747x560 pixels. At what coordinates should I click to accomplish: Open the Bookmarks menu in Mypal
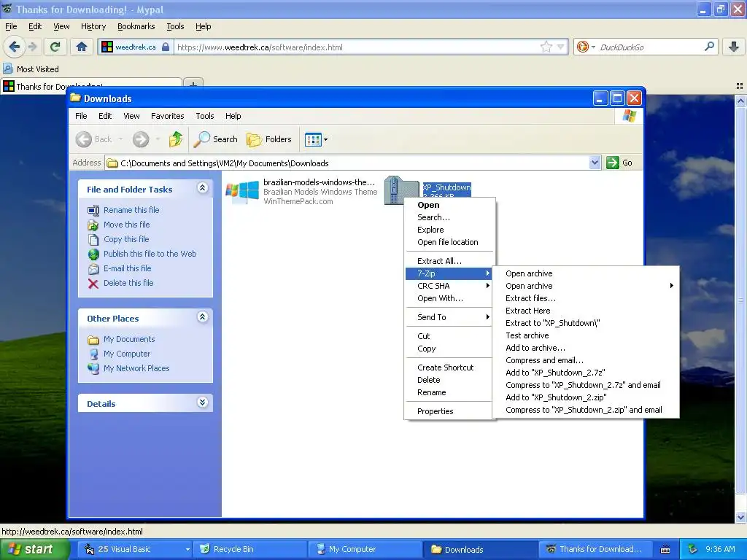click(x=136, y=26)
